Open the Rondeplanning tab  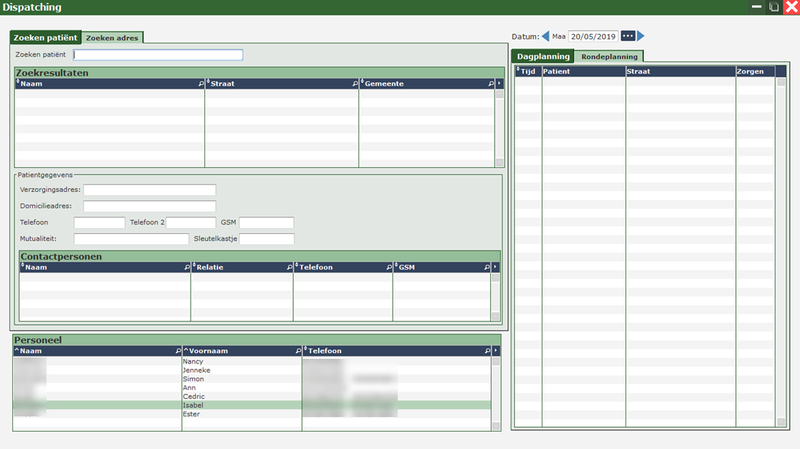tap(609, 56)
